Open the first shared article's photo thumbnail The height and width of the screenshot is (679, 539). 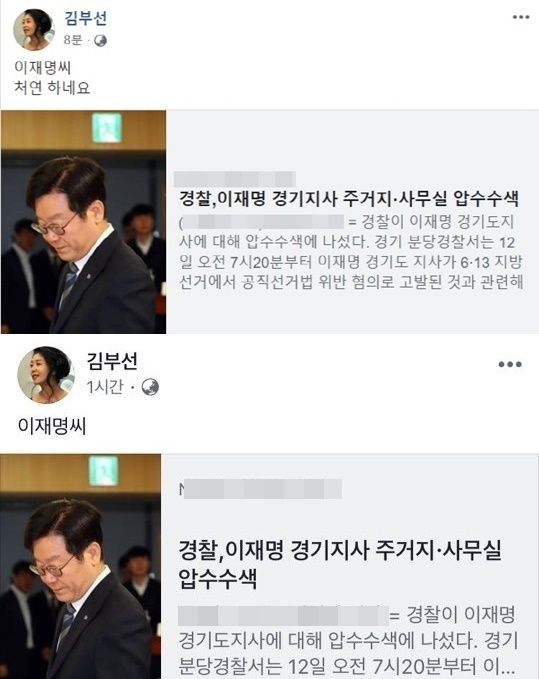[x=84, y=222]
